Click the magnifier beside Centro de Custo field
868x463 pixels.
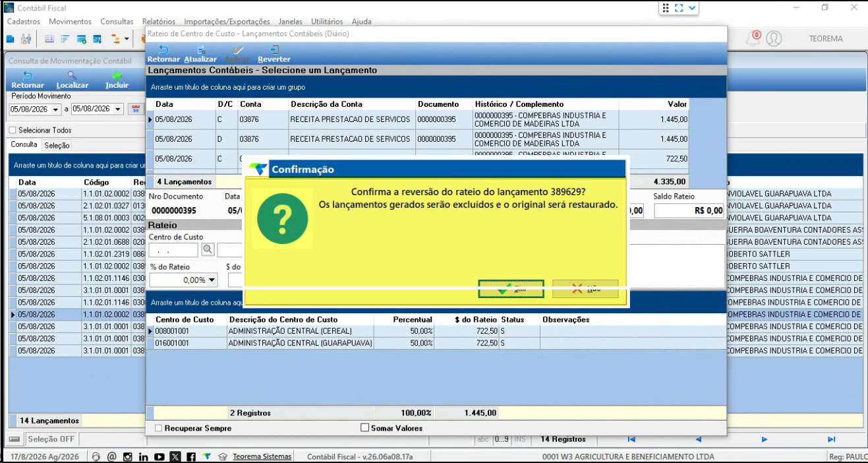click(208, 249)
